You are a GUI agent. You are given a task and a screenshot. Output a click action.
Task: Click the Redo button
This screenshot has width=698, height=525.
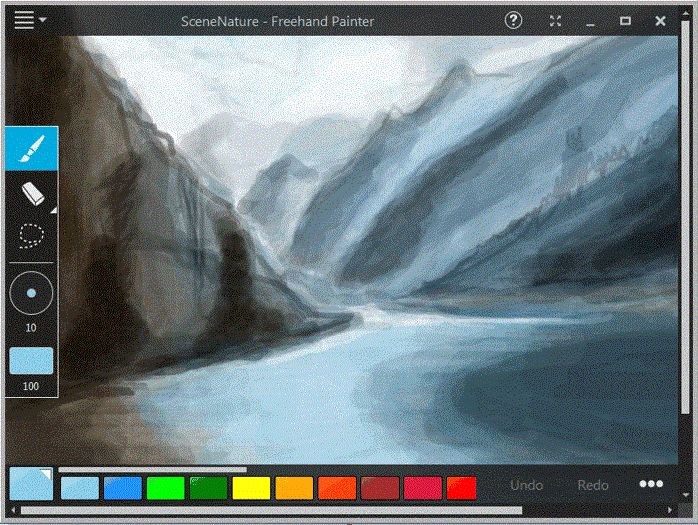[593, 485]
